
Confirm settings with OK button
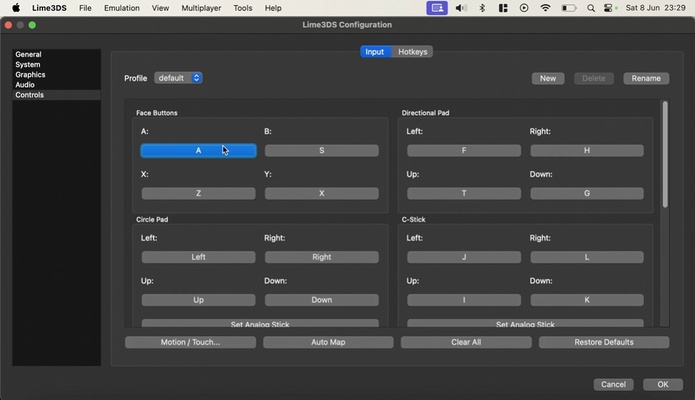click(x=663, y=384)
